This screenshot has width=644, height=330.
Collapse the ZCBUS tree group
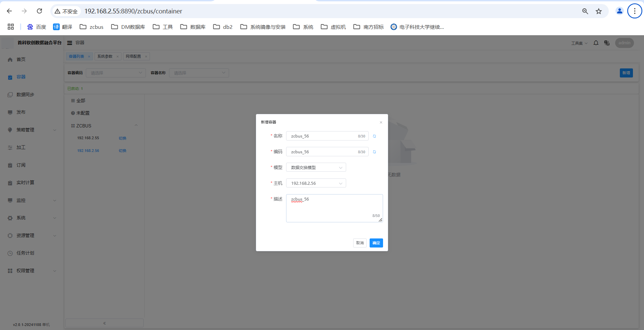[x=136, y=126]
